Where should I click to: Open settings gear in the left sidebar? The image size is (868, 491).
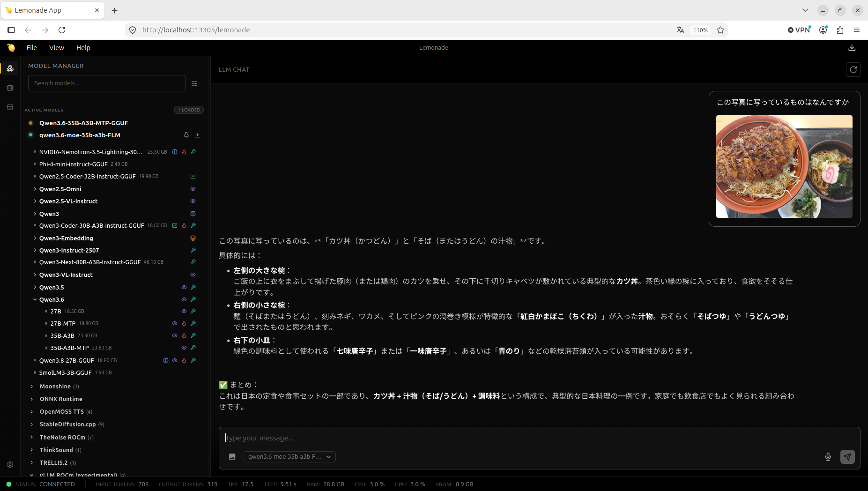tap(10, 465)
